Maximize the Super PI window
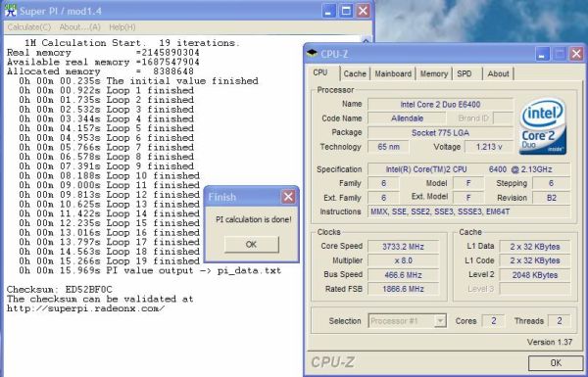This screenshot has width=588, height=377. (346, 11)
